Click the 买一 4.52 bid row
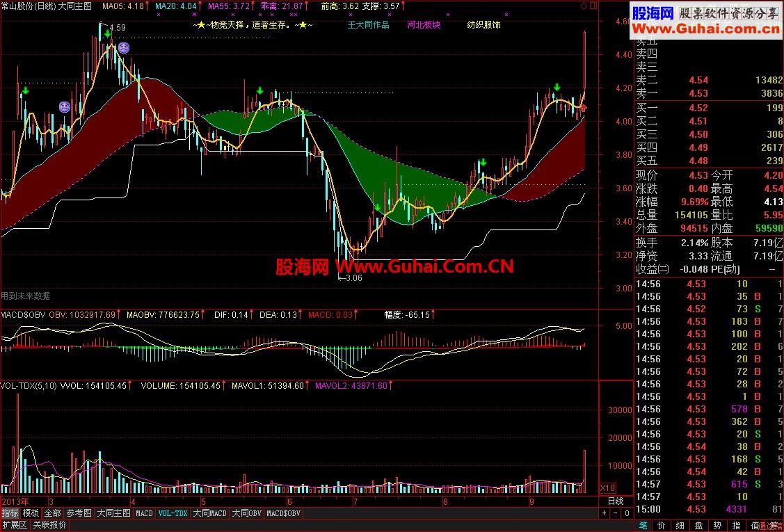784x532 pixels. pyautogui.click(x=709, y=108)
